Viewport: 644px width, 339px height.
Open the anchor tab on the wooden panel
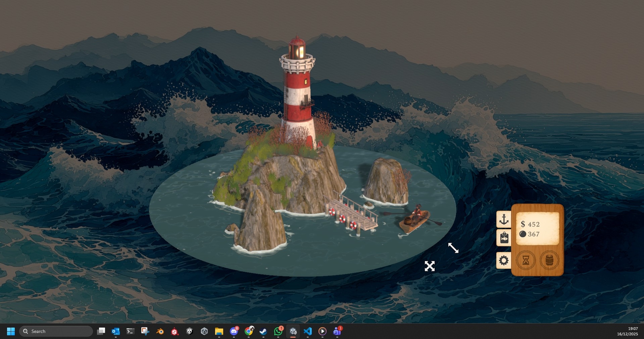[504, 220]
